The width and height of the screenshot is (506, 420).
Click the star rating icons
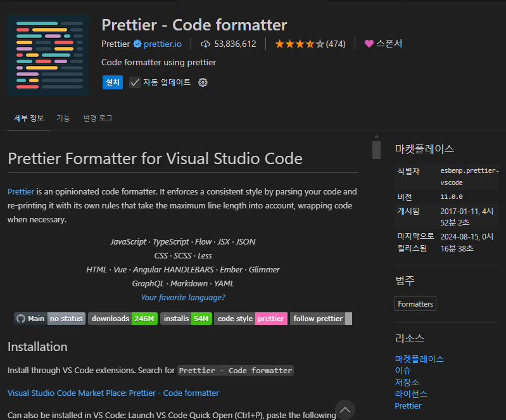pos(300,44)
